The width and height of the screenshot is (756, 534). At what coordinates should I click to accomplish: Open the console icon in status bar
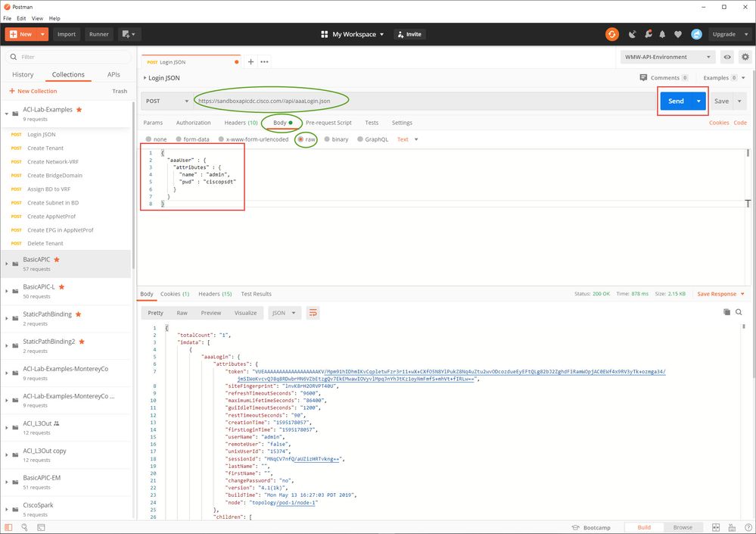[x=41, y=528]
